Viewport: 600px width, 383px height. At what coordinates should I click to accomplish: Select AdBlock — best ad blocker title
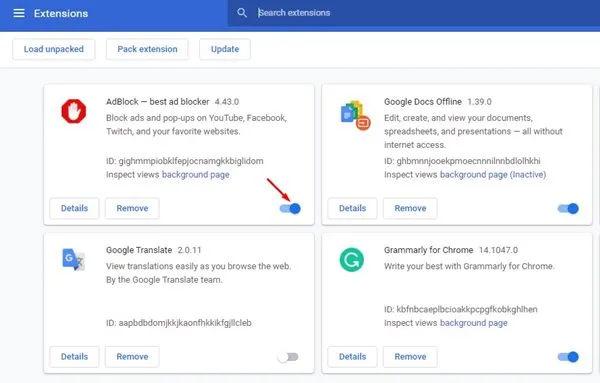(158, 102)
